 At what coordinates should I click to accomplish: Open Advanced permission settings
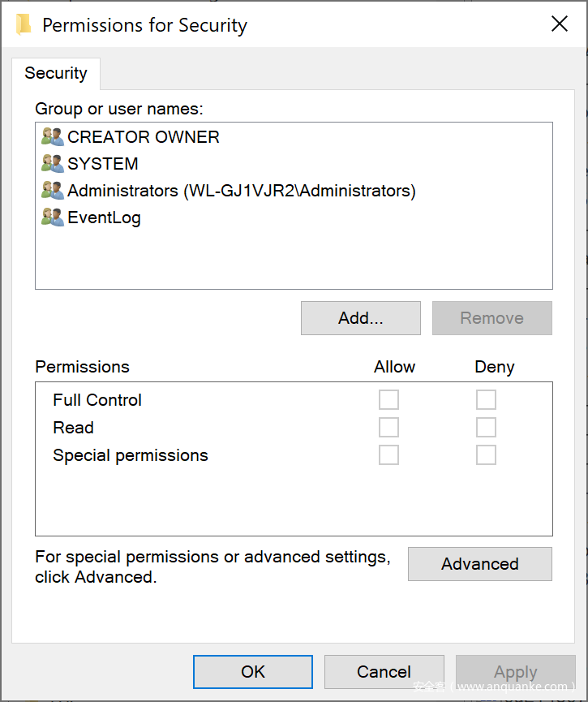[479, 564]
